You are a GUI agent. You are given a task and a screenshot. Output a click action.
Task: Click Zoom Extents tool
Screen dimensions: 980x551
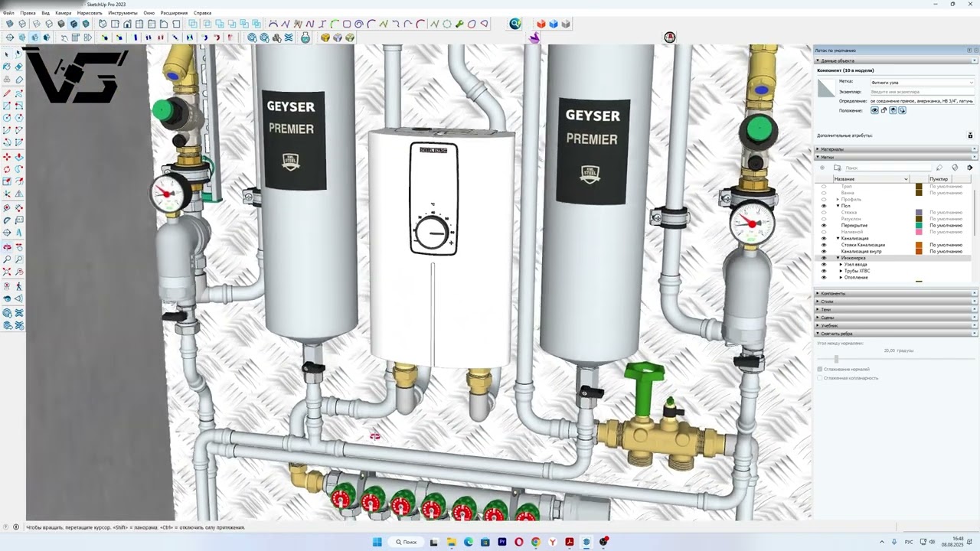(x=7, y=272)
